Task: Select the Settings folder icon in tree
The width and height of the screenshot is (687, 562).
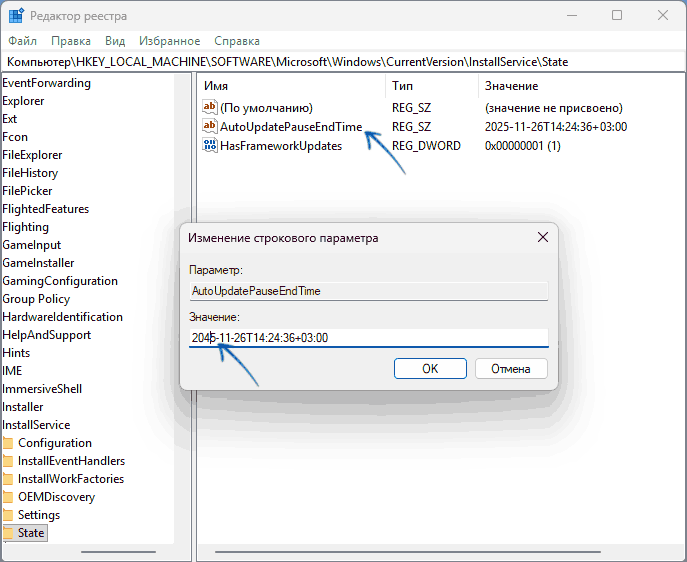Action: coord(9,515)
